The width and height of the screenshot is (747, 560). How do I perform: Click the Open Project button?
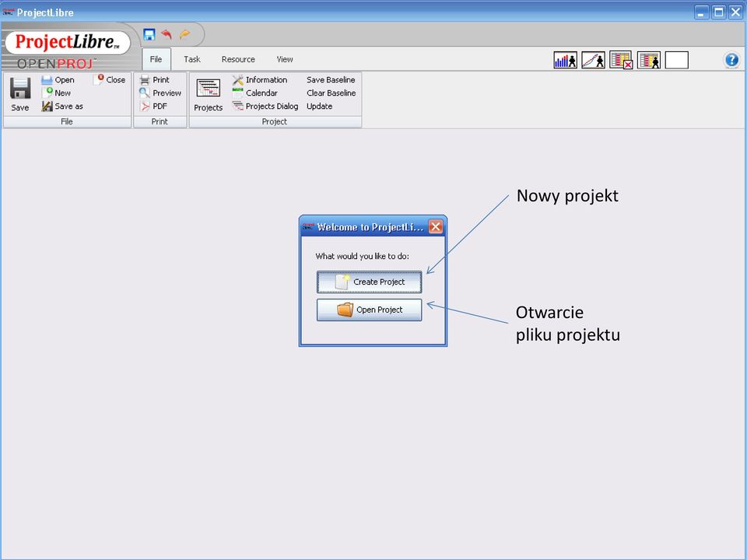[x=369, y=310]
